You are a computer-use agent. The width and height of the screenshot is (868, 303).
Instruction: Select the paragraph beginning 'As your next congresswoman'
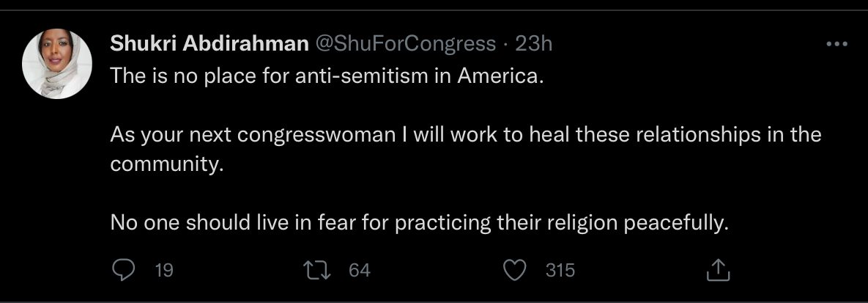[x=466, y=149]
